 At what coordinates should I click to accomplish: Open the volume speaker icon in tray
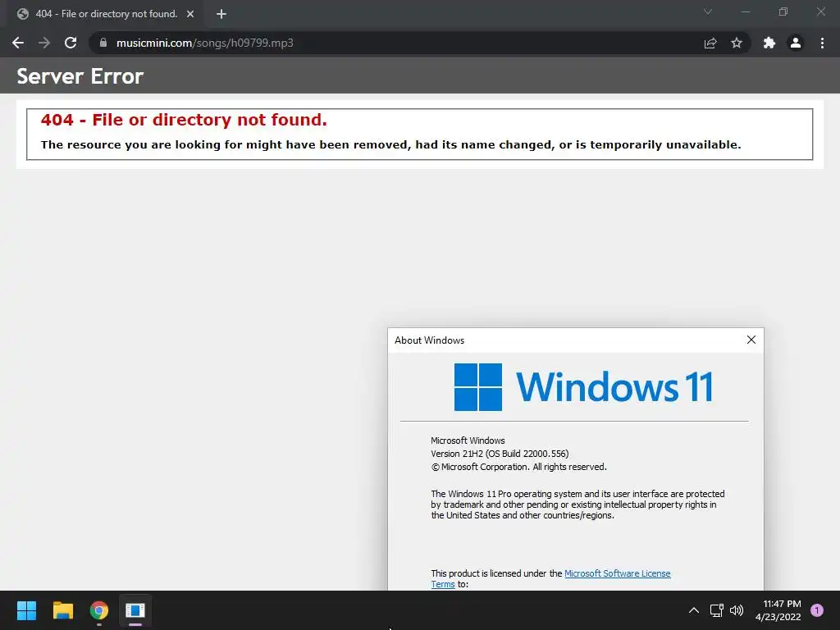point(737,610)
